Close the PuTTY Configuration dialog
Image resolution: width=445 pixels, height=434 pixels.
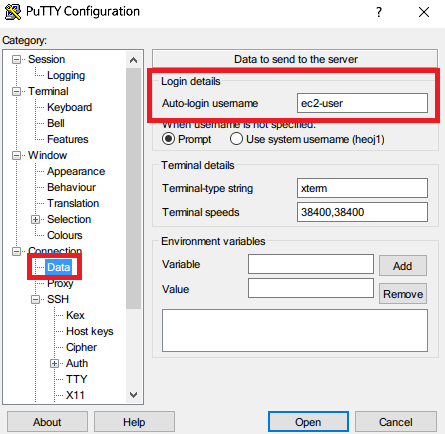point(424,12)
